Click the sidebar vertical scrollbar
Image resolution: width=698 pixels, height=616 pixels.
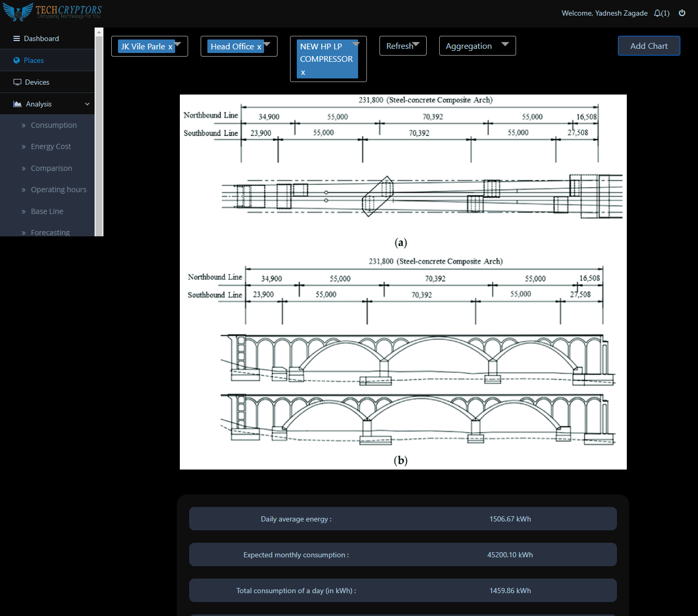[x=99, y=130]
